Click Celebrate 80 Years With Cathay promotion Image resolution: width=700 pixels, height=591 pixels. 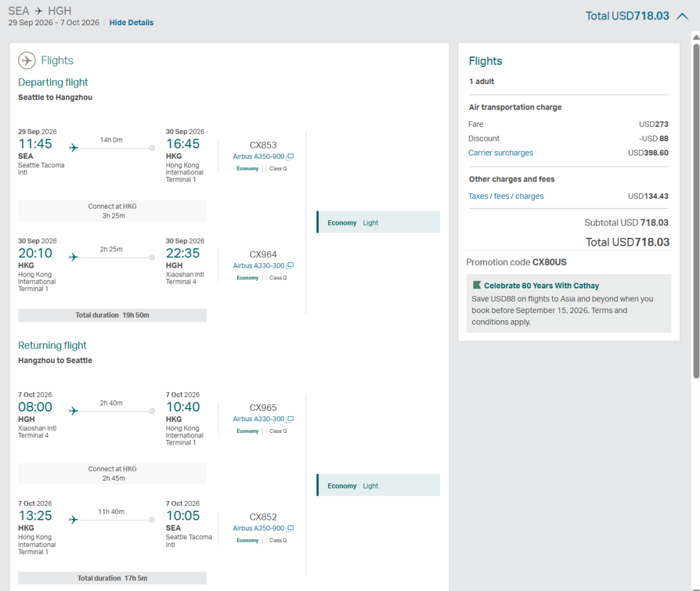click(x=541, y=286)
